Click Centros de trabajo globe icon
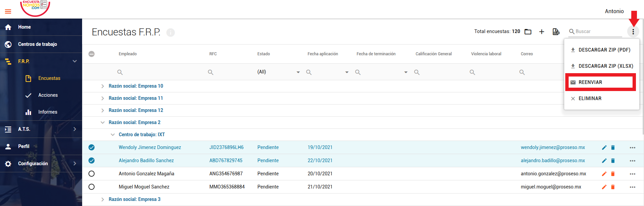Image resolution: width=644 pixels, height=206 pixels. coord(8,44)
